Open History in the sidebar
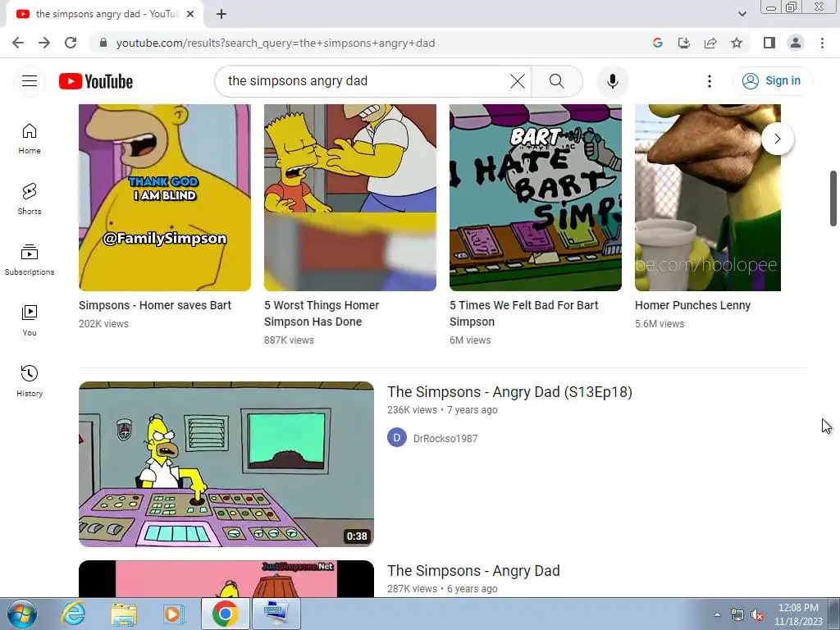This screenshot has width=840, height=630. click(x=30, y=381)
